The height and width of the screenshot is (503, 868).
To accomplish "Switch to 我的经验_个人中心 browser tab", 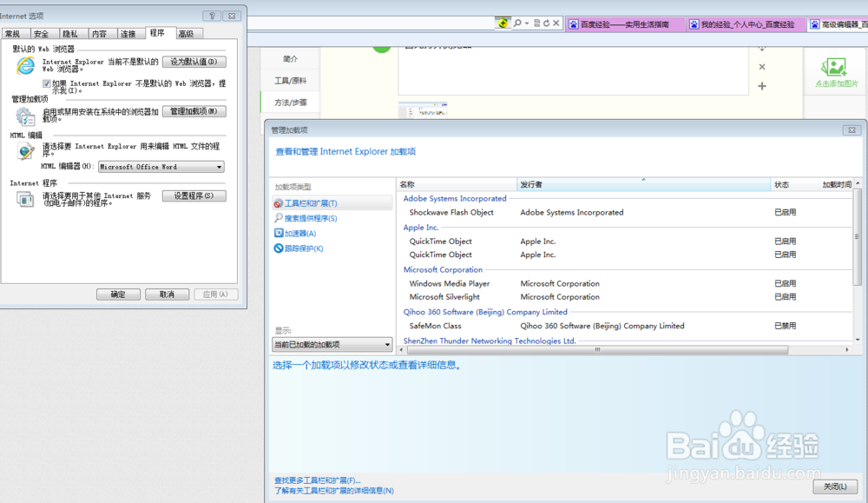I will click(746, 24).
